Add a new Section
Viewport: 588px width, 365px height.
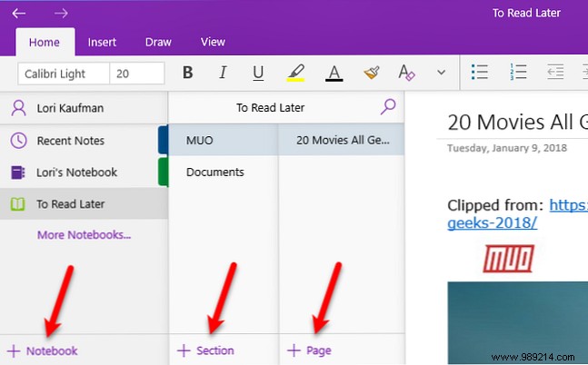point(205,350)
